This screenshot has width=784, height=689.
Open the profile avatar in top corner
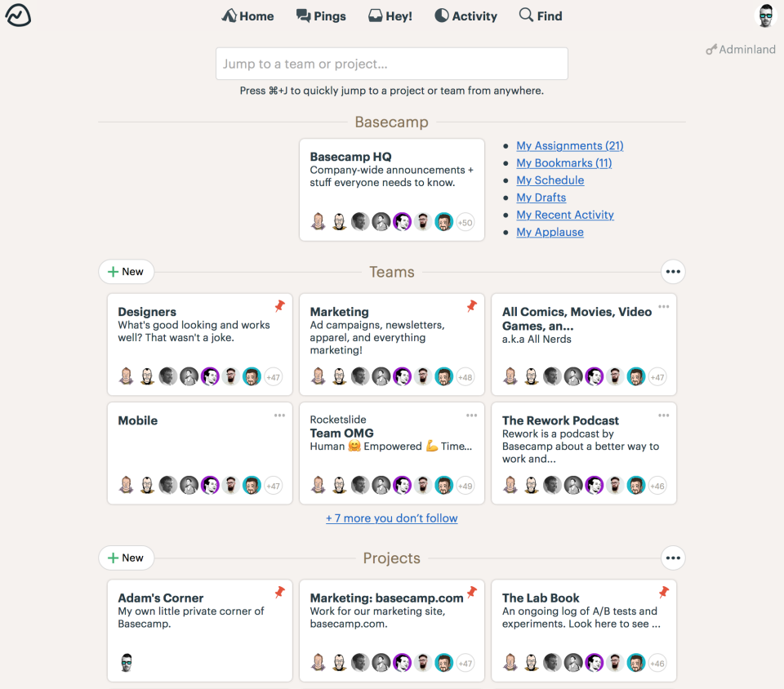[765, 16]
